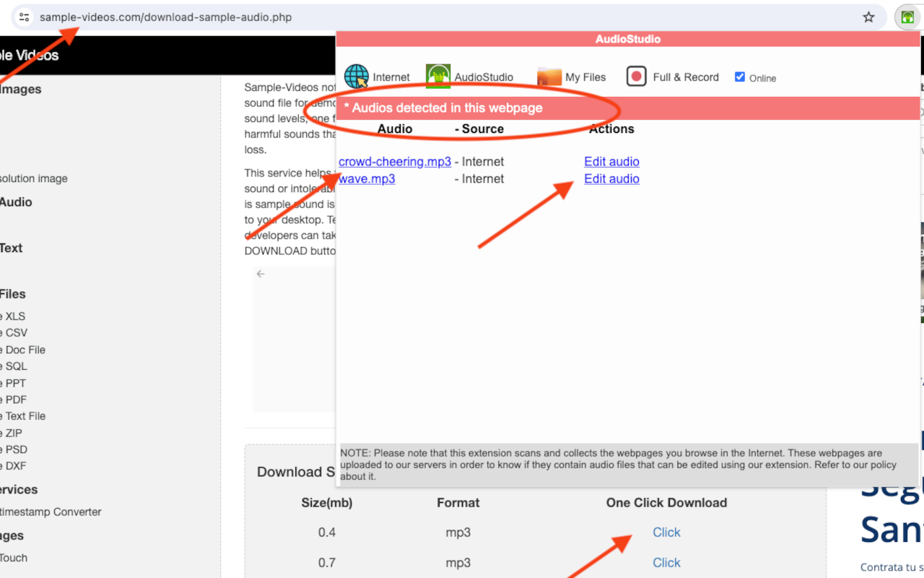This screenshot has width=924, height=578.
Task: Click the Videos site logo in the black header
Action: [30, 56]
